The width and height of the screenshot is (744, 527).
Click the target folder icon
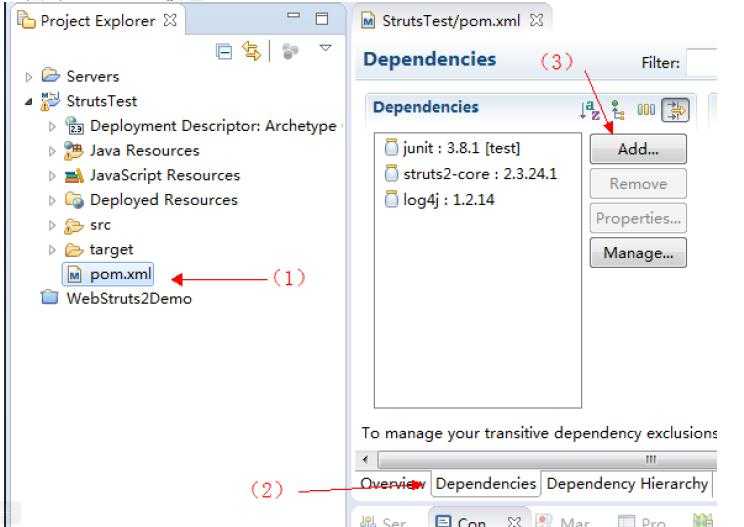click(74, 250)
